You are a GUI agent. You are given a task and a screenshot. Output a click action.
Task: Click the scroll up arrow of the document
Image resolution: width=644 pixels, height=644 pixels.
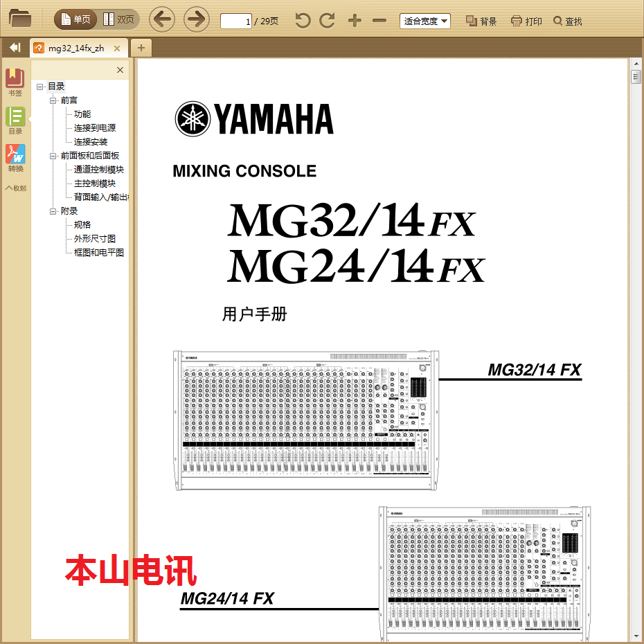click(636, 64)
